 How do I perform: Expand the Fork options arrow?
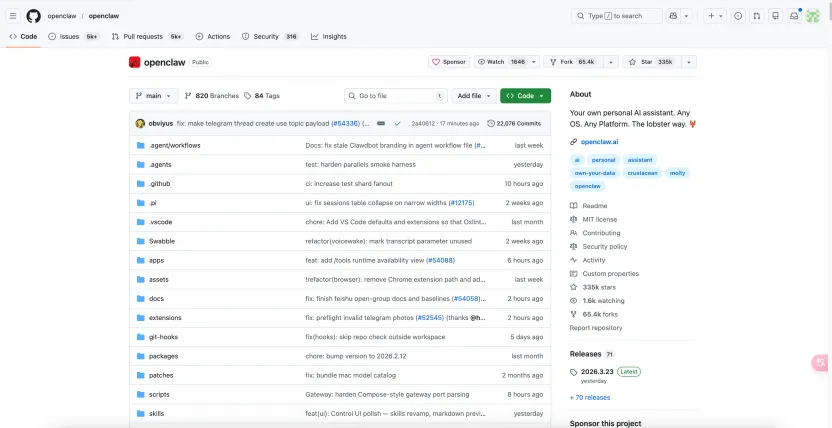tap(611, 62)
